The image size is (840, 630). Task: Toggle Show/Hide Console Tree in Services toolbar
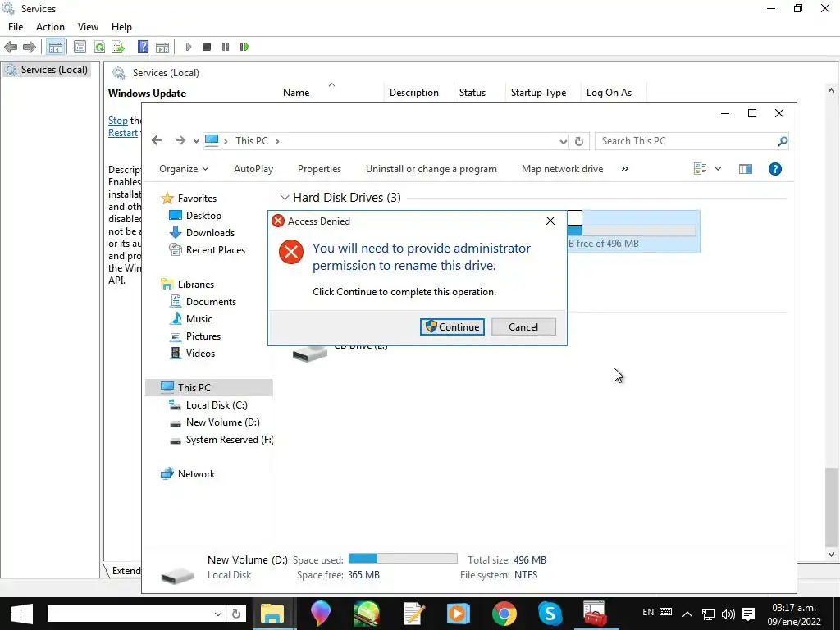pyautogui.click(x=55, y=47)
